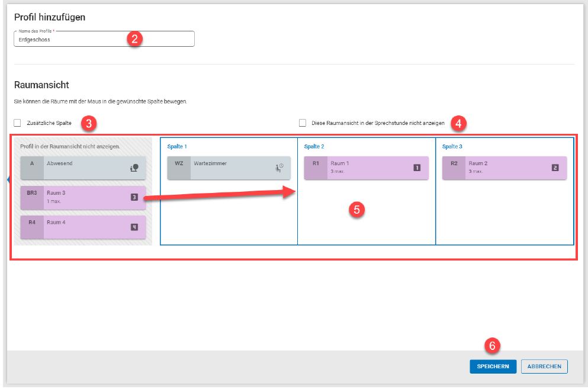This screenshot has width=588, height=389.
Task: Click the BR3 abbreviation tile
Action: pyautogui.click(x=32, y=198)
